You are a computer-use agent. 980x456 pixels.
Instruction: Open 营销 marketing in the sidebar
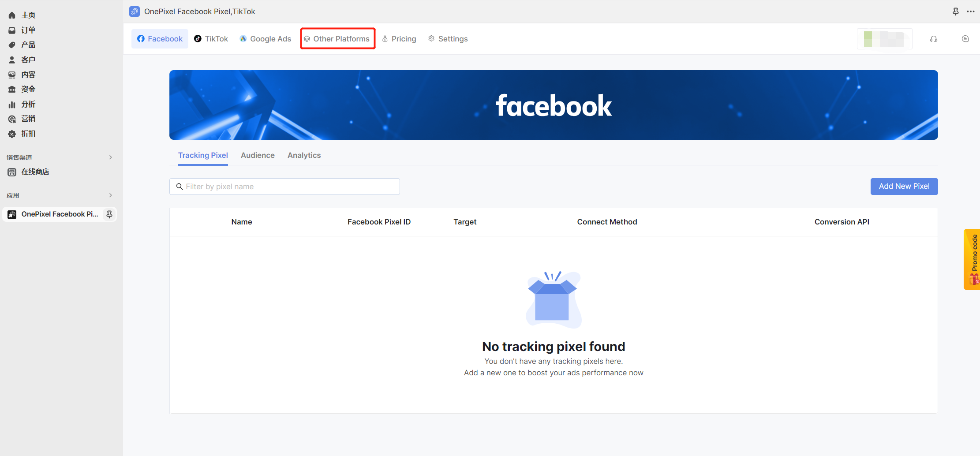pos(28,119)
